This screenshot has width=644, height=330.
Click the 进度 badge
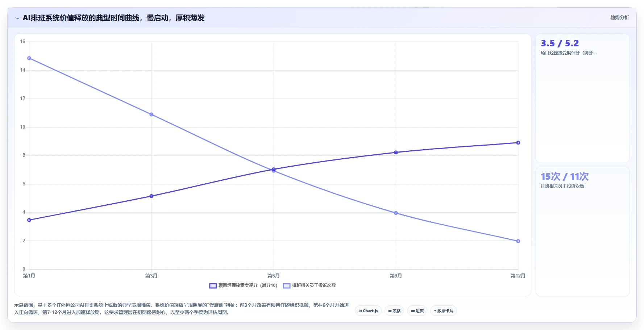click(417, 311)
